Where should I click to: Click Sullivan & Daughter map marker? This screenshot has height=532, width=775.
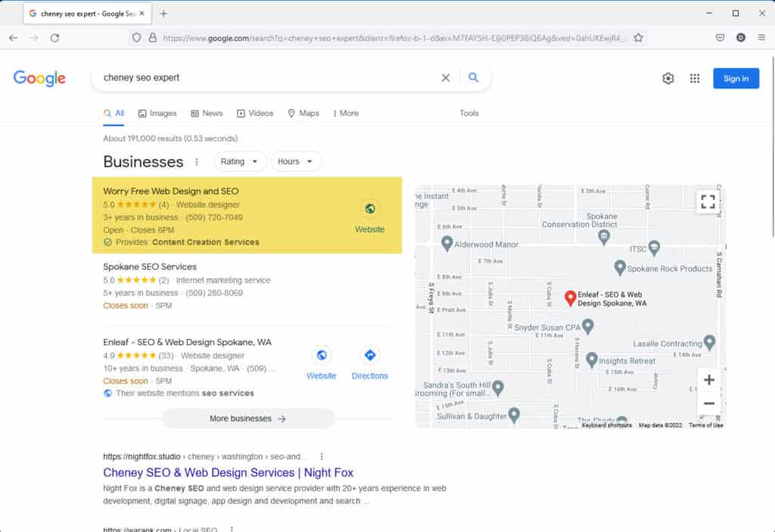click(x=514, y=415)
